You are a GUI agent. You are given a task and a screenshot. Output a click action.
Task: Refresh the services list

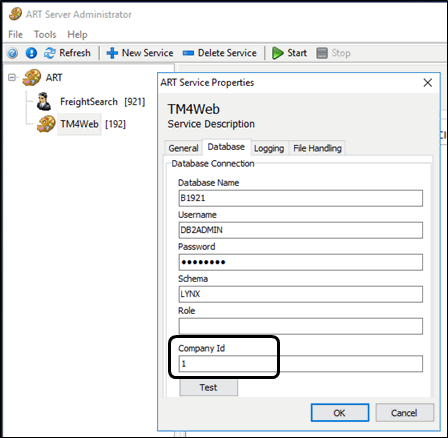coord(67,53)
